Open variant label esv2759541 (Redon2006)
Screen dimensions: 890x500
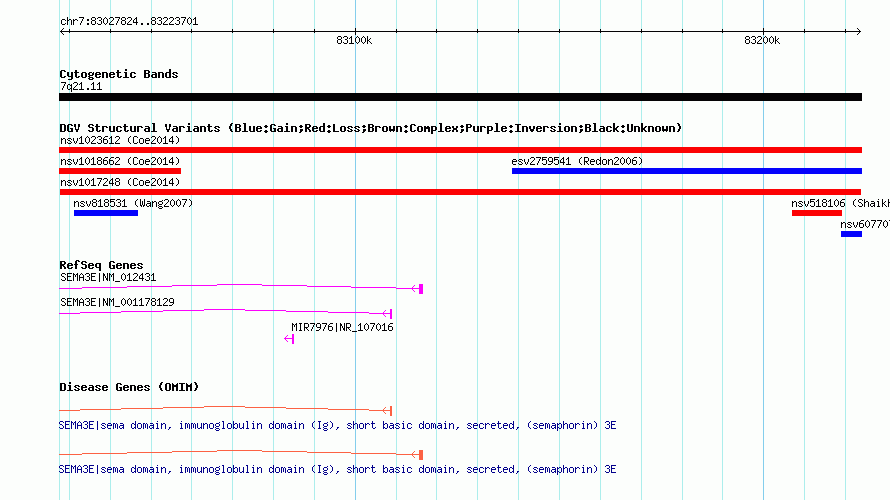click(x=577, y=161)
